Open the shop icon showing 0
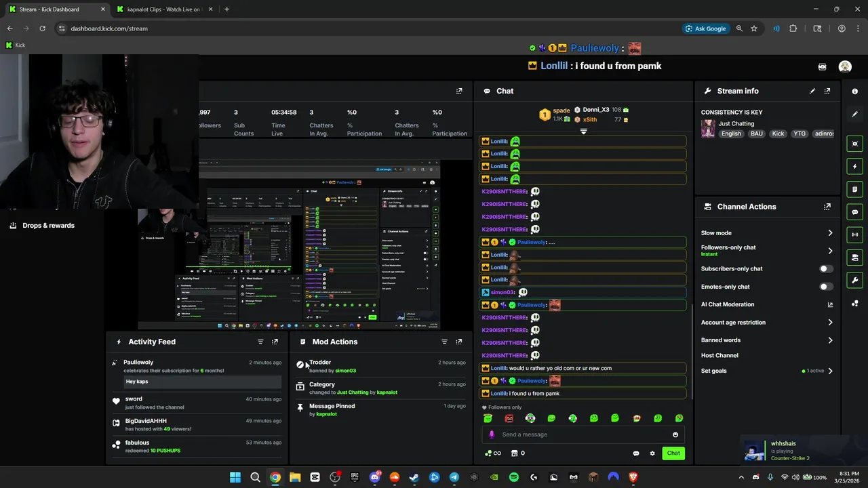 tap(518, 453)
